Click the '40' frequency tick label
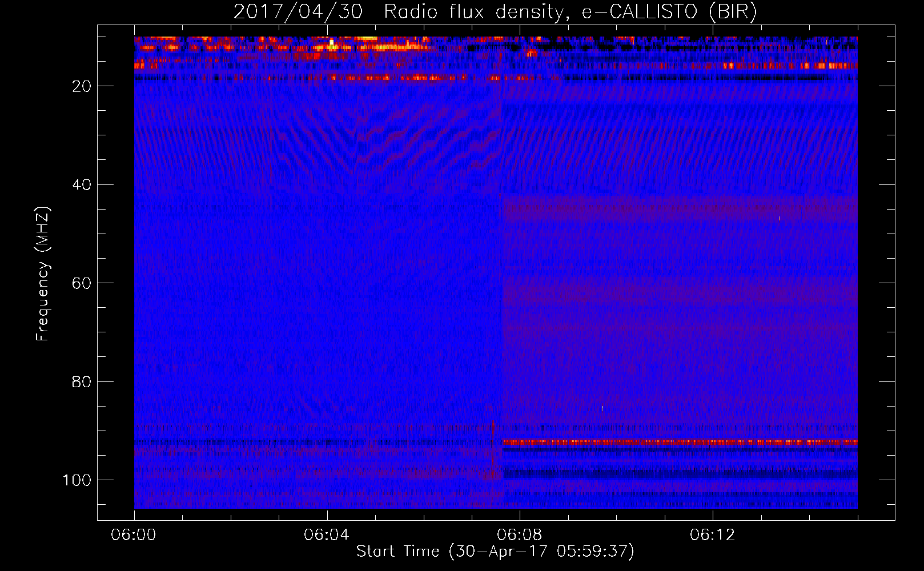The image size is (924, 571). (82, 185)
